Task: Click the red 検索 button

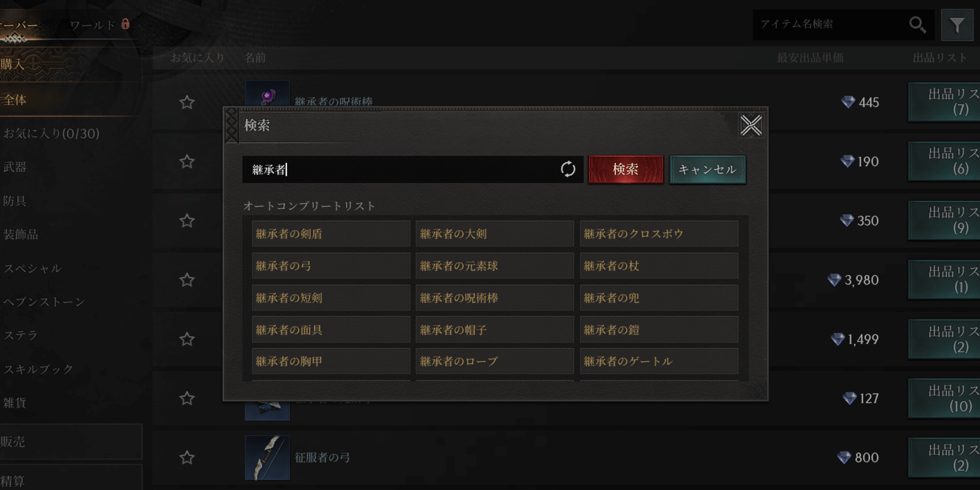Action: tap(626, 170)
